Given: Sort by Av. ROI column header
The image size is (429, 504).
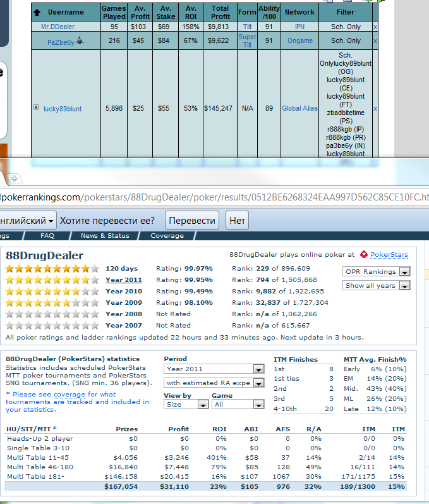Looking at the screenshot, I should 191,12.
